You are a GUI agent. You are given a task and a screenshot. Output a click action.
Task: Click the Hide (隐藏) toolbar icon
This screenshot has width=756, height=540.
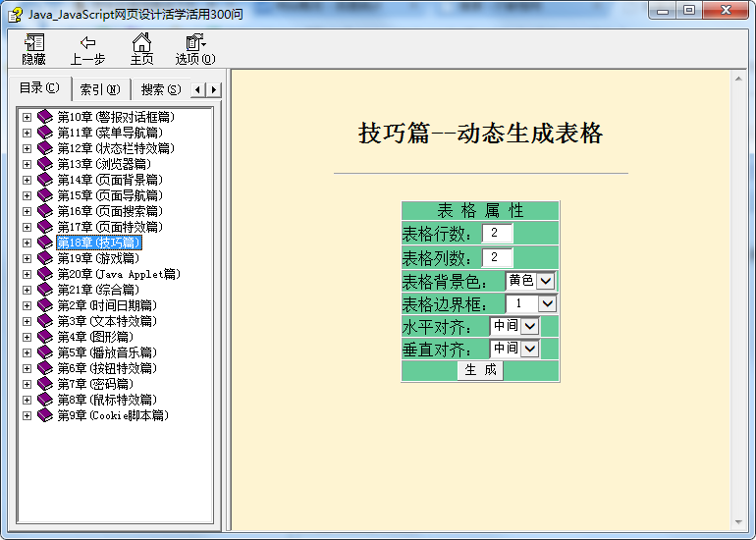click(x=34, y=43)
